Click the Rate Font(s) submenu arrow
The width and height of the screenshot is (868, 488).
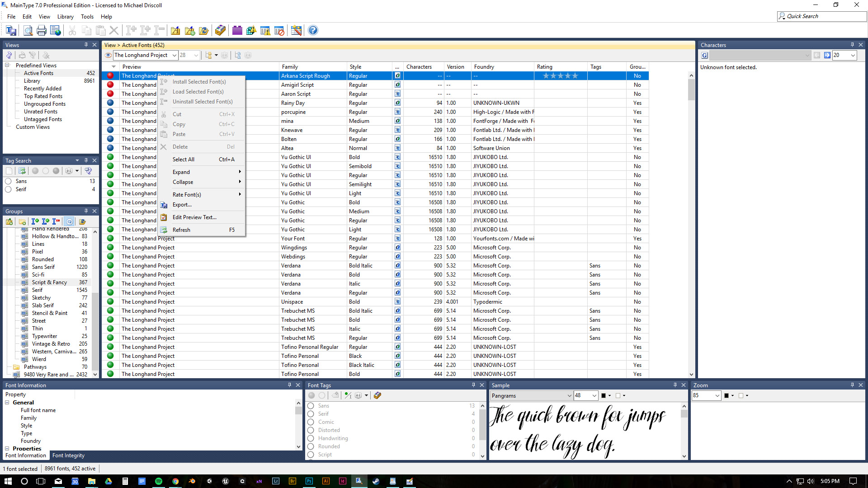click(x=240, y=194)
